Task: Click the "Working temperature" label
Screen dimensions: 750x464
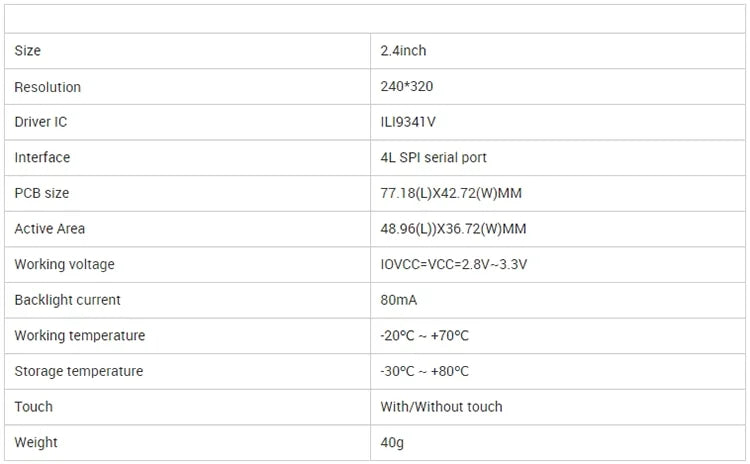Action: (x=79, y=336)
